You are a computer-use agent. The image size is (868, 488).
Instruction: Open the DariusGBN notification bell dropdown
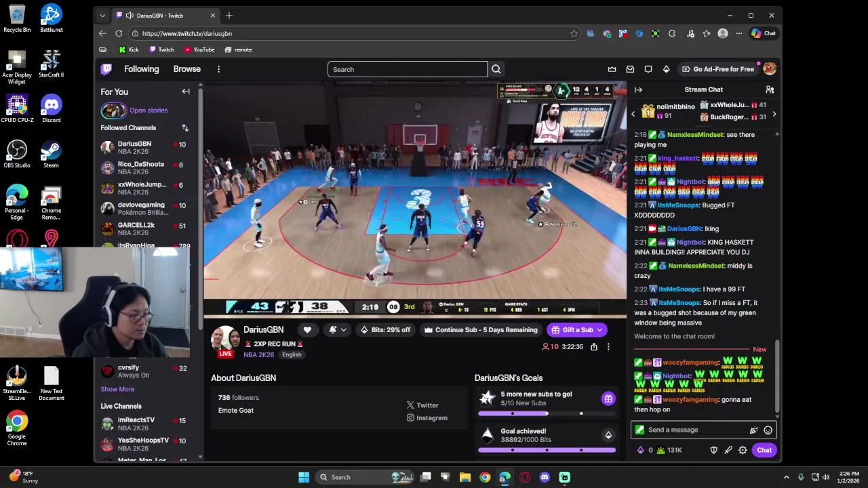click(x=338, y=329)
